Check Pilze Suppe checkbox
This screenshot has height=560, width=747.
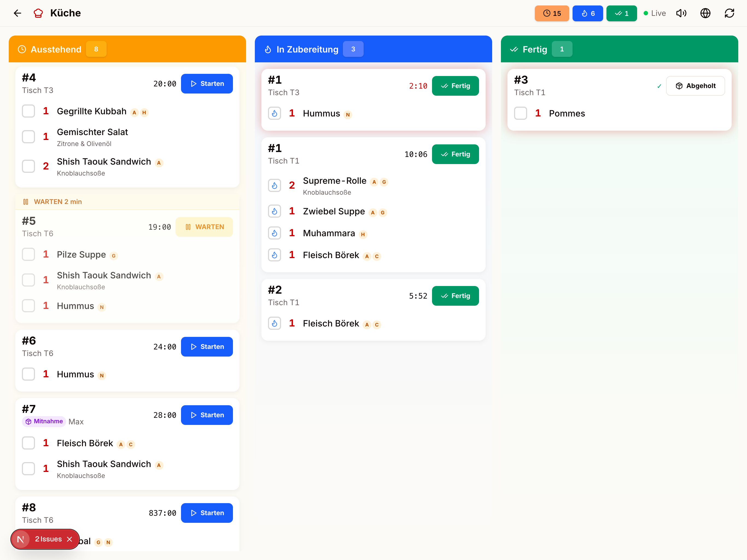[28, 254]
